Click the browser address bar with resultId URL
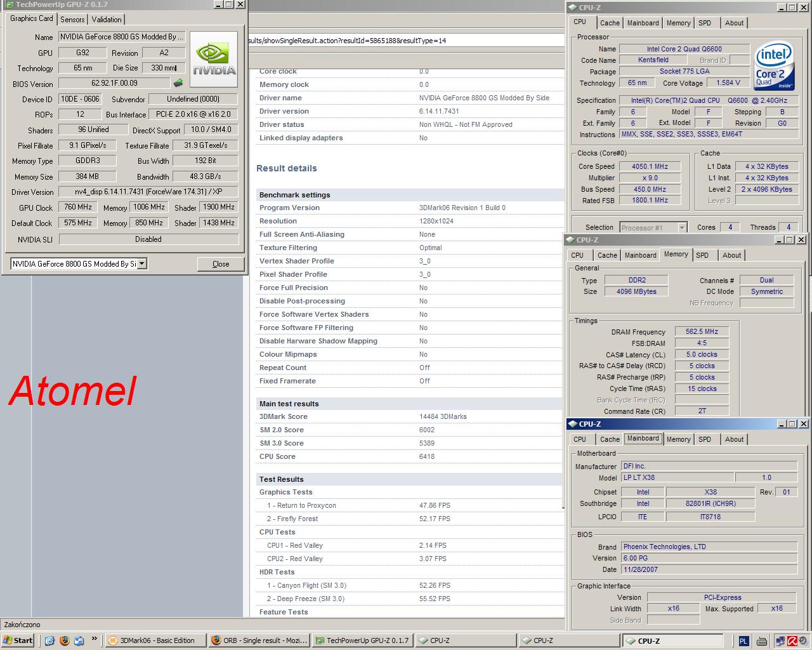Screen dimensions: 812x650 406,41
